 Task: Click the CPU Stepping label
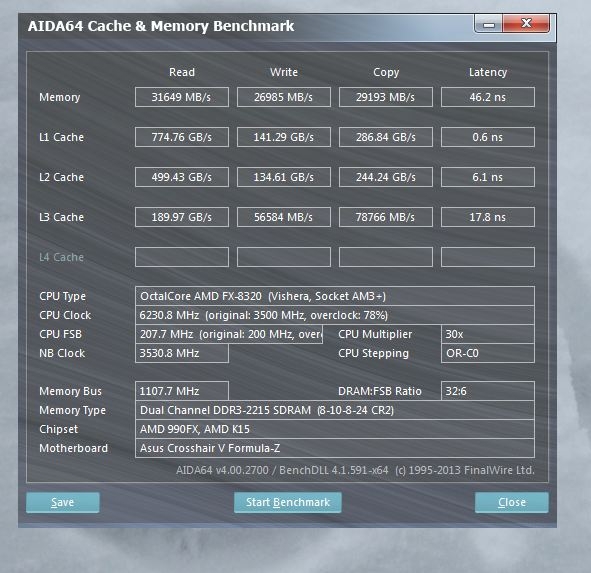[373, 354]
